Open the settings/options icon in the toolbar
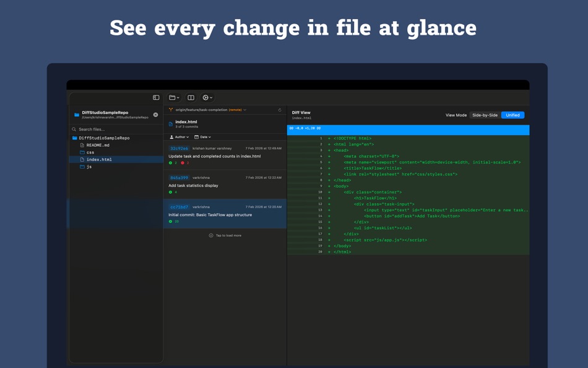This screenshot has width=588, height=368. (x=206, y=98)
